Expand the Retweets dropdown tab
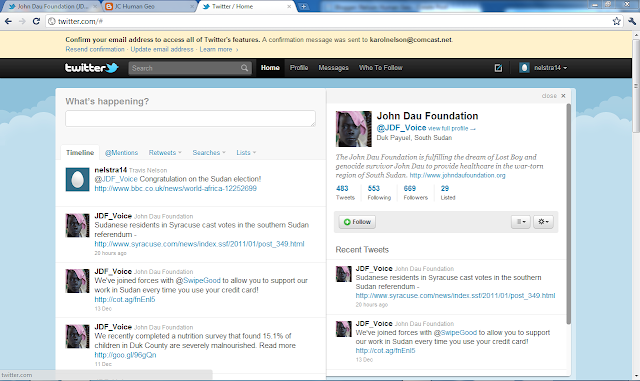640x381 pixels. (165, 152)
